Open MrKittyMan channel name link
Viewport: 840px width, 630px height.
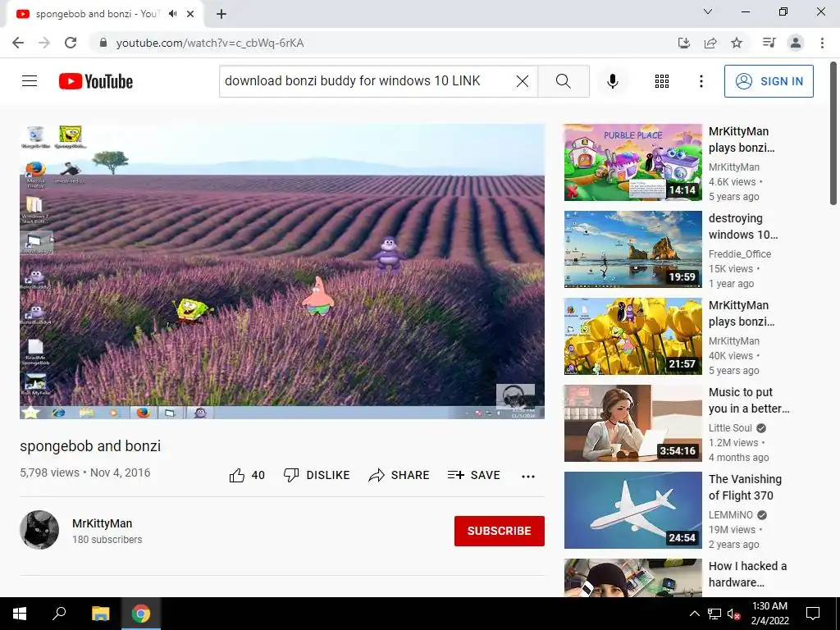click(x=103, y=523)
